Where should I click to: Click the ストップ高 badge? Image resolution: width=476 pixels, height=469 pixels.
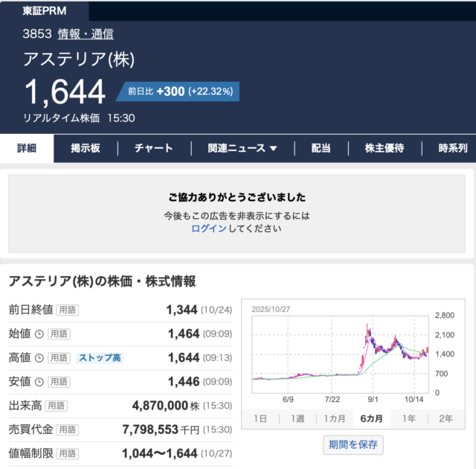tap(100, 358)
